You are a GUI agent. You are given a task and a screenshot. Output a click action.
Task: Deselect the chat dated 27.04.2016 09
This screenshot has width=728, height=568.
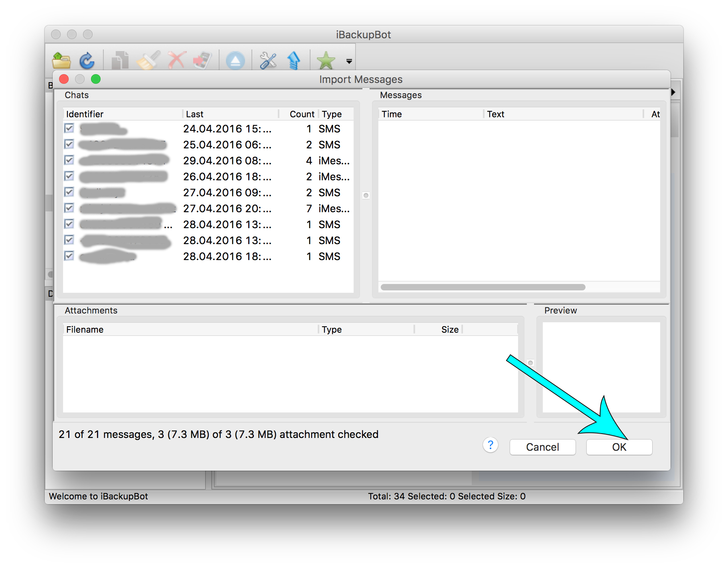pos(69,192)
